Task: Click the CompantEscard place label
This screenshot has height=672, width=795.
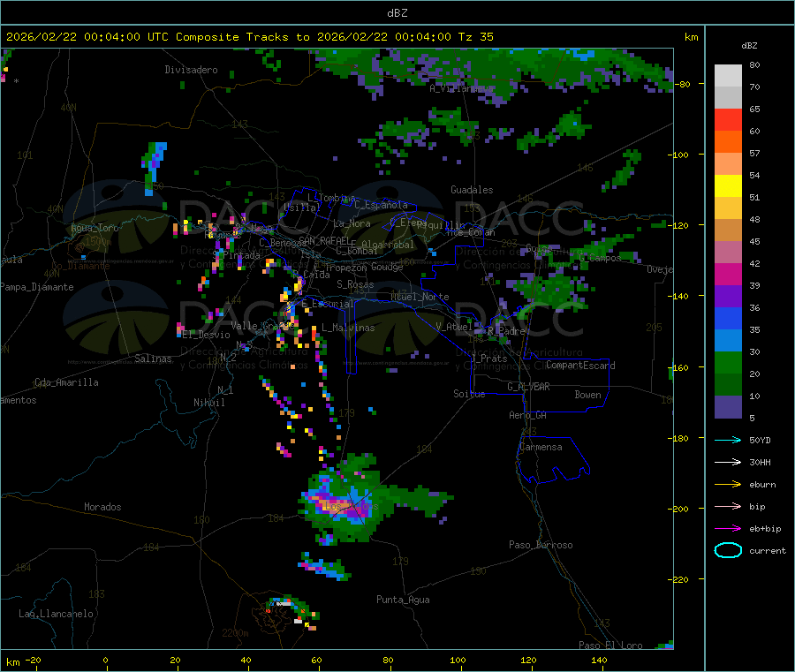Action: tap(580, 366)
